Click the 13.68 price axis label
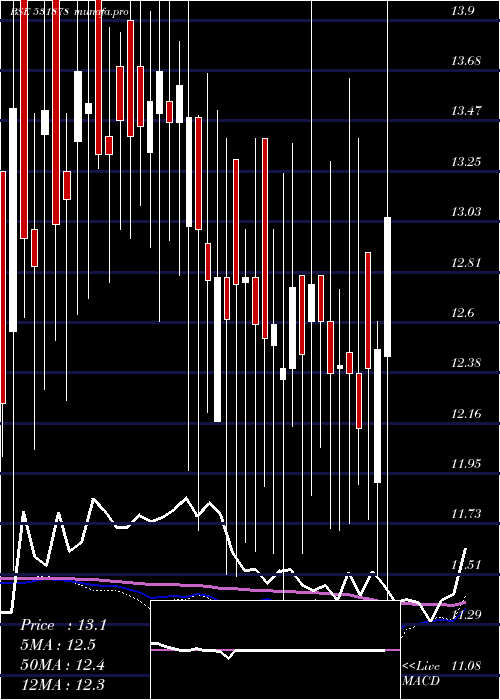 pos(466,60)
